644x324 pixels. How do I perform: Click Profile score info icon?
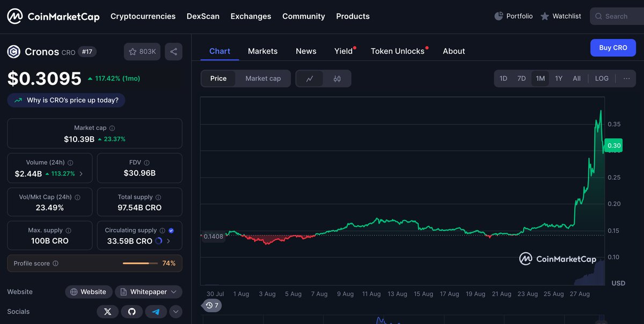click(x=56, y=263)
